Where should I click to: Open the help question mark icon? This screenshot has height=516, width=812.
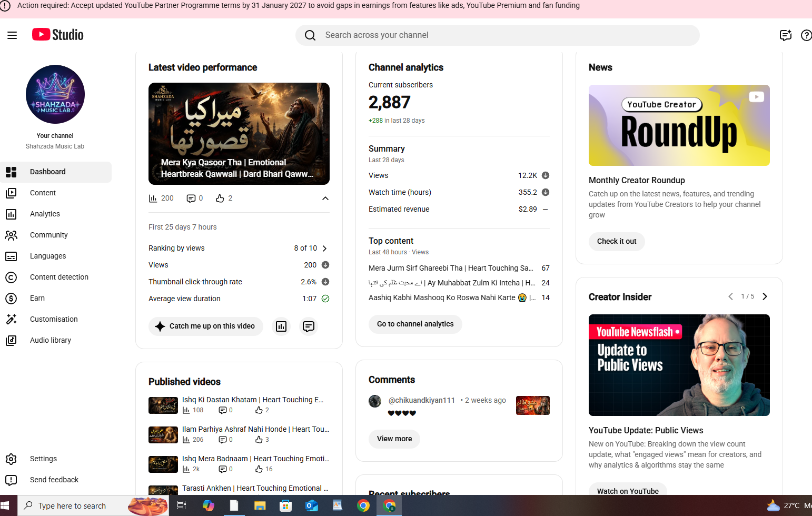806,35
